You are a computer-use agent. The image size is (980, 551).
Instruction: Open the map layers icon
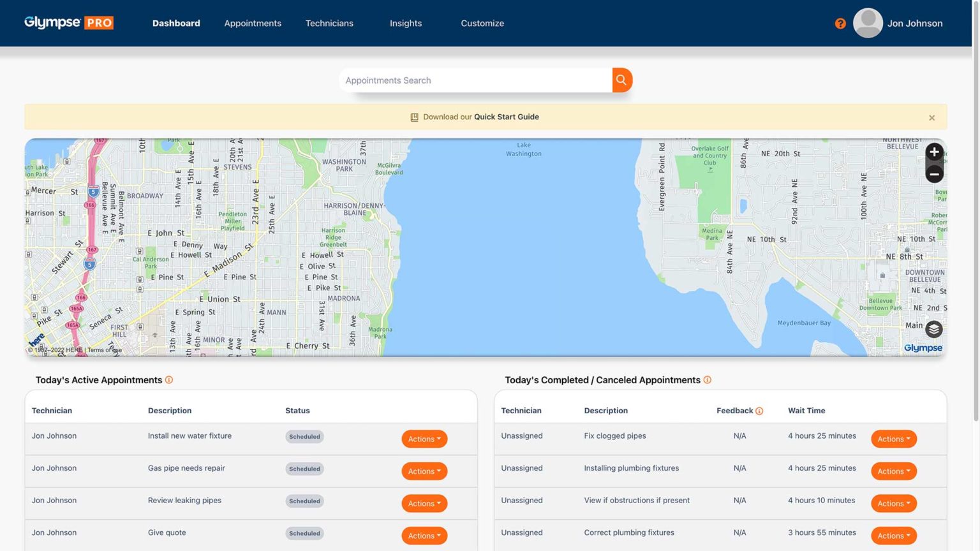pyautogui.click(x=933, y=329)
